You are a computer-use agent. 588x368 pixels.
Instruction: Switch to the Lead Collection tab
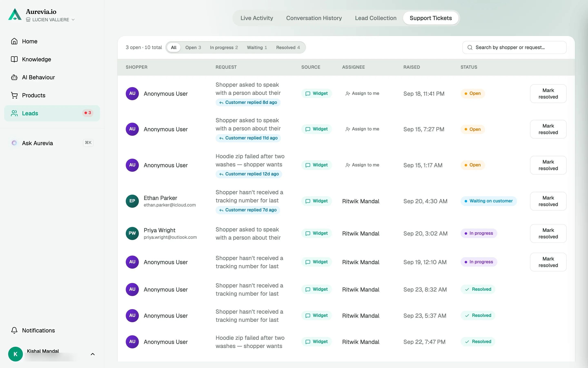point(376,18)
